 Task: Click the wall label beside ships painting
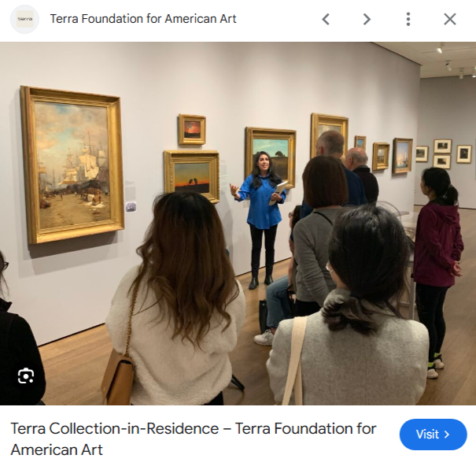[131, 190]
